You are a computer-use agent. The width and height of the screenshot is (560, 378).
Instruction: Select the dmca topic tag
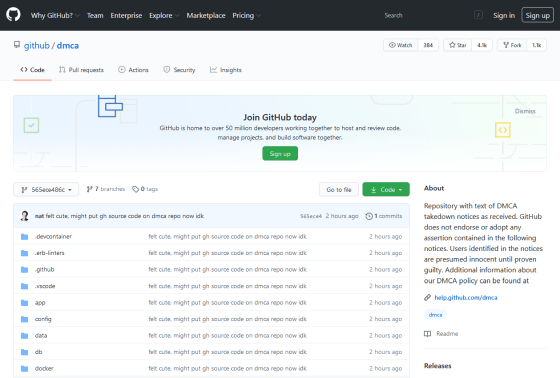435,315
